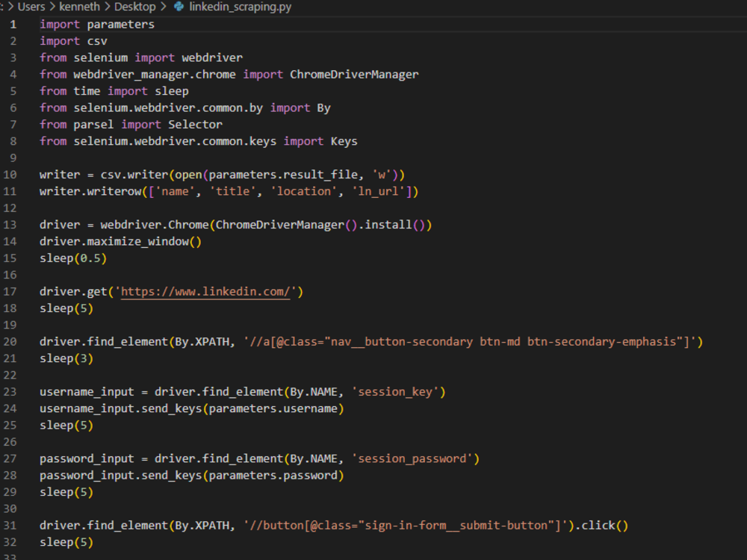Place cursor on 'import parameters' text

(x=97, y=25)
